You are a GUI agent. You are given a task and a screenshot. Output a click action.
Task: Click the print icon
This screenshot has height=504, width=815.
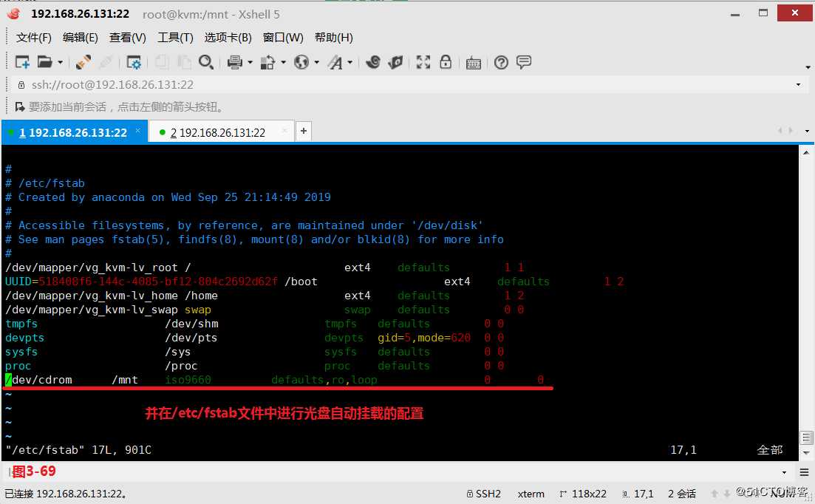tap(234, 62)
